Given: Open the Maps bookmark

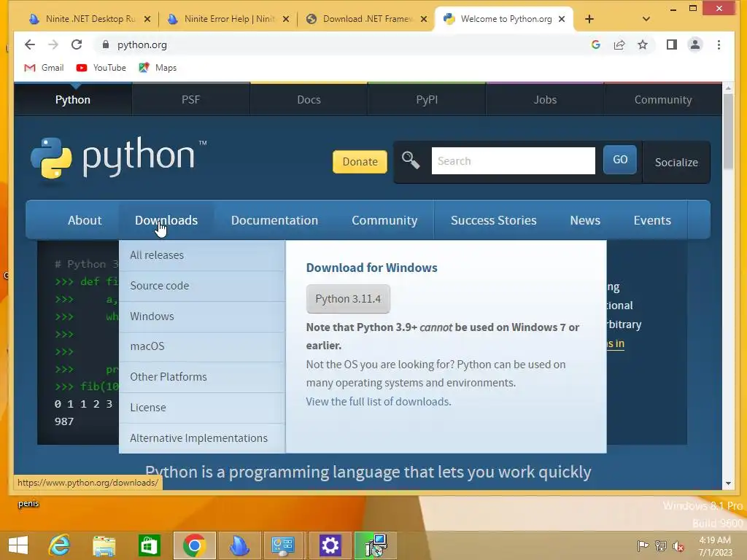Looking at the screenshot, I should pyautogui.click(x=158, y=68).
